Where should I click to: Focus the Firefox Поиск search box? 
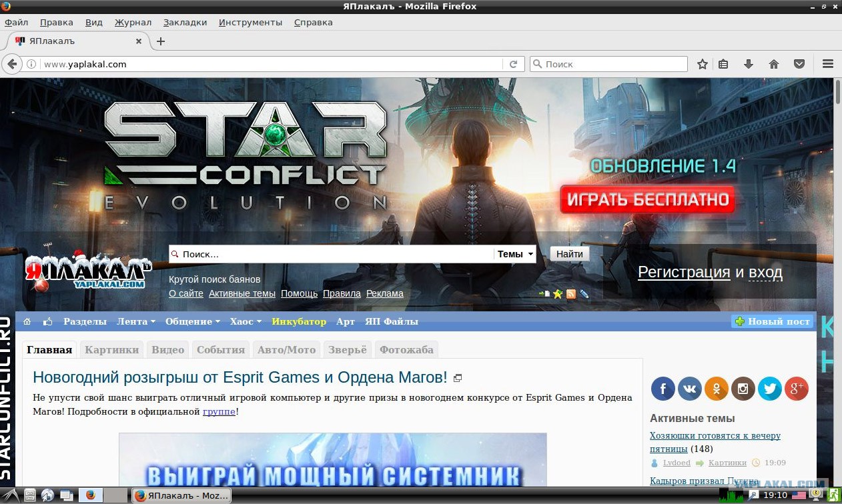point(608,65)
